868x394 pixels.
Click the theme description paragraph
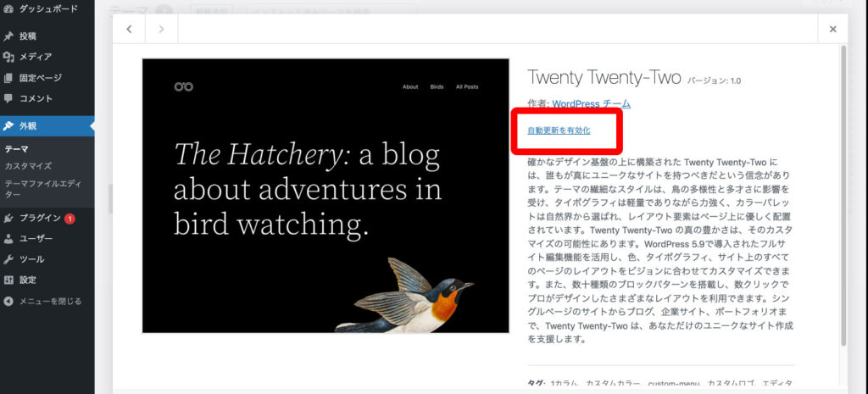(x=659, y=252)
